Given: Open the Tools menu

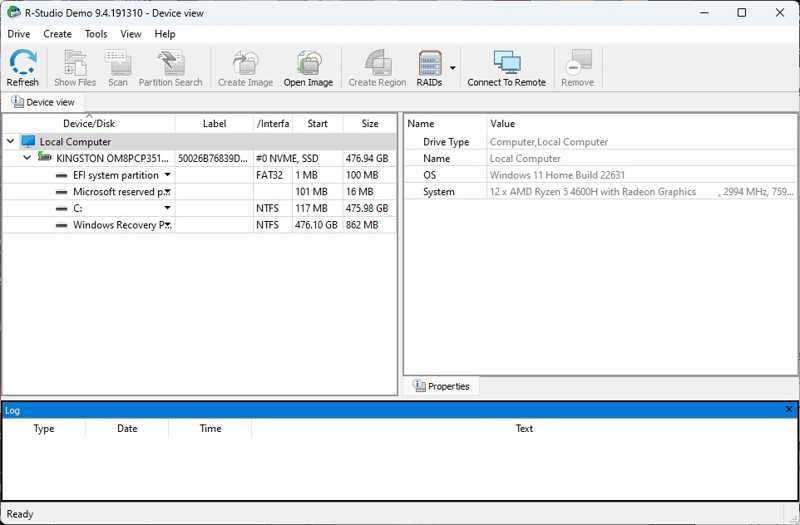Looking at the screenshot, I should [96, 34].
